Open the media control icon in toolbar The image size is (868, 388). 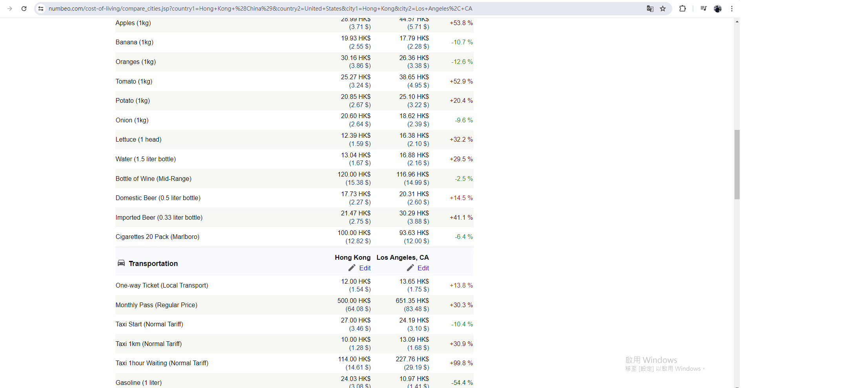703,9
